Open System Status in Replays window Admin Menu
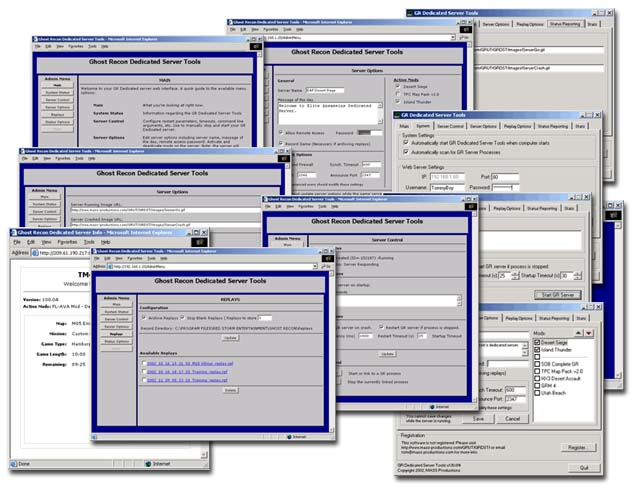This screenshot has width=640, height=489. point(117,312)
